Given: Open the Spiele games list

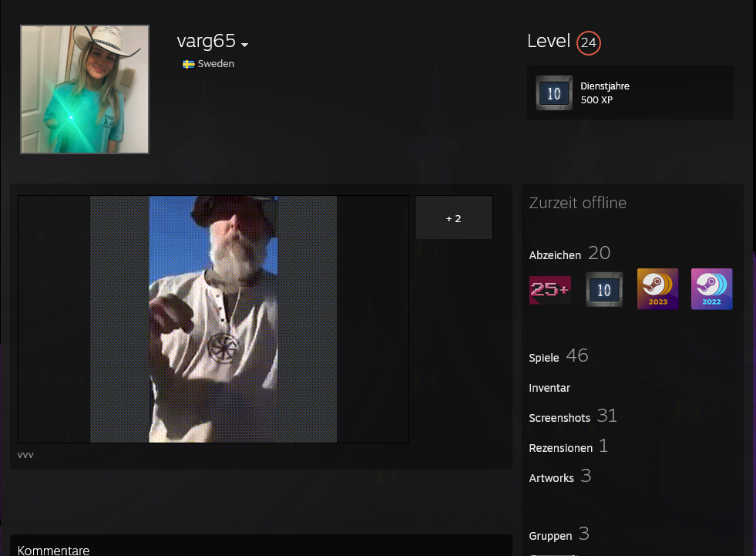Looking at the screenshot, I should [x=544, y=358].
